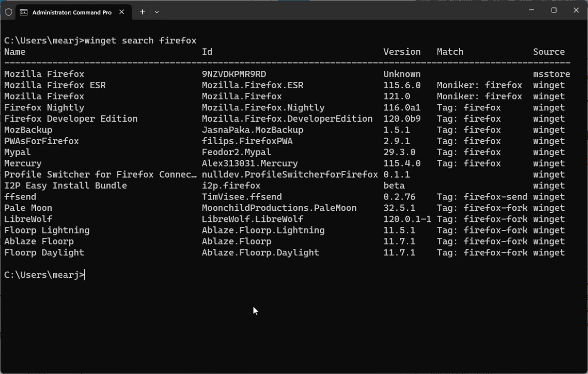588x374 pixels.
Task: Open tab switcher via the chevron control
Action: click(x=157, y=11)
